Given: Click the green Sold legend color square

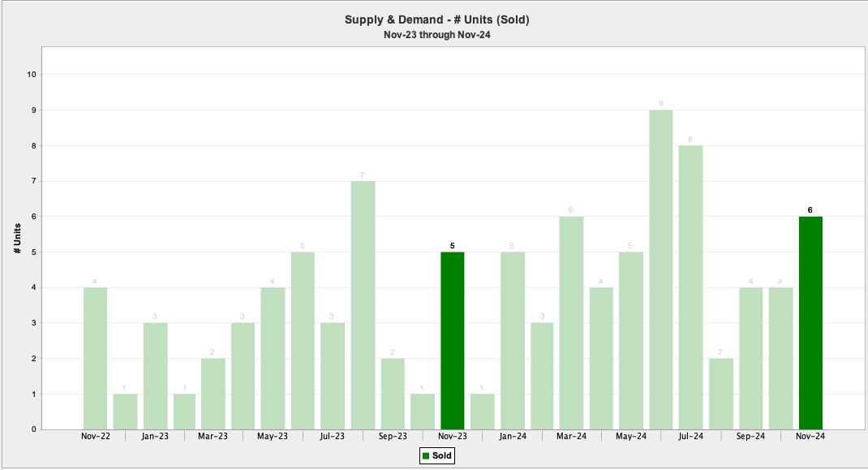Looking at the screenshot, I should (425, 456).
